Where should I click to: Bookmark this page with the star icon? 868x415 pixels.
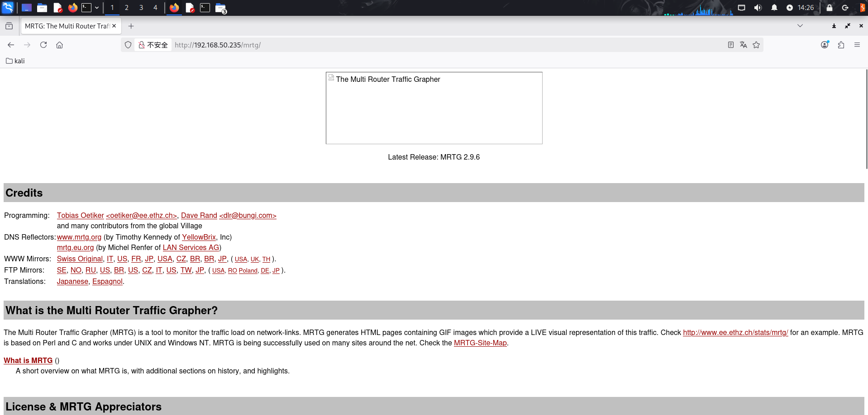pyautogui.click(x=756, y=45)
